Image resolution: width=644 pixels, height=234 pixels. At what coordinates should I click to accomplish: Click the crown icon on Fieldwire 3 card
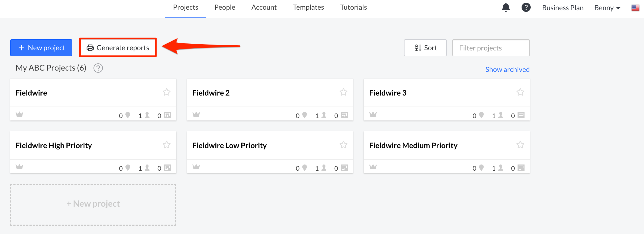(373, 114)
